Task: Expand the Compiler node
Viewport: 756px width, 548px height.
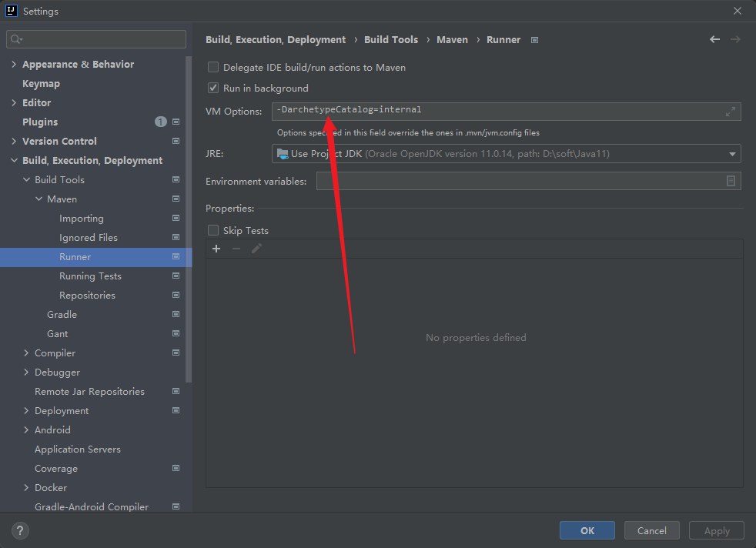Action: point(27,353)
